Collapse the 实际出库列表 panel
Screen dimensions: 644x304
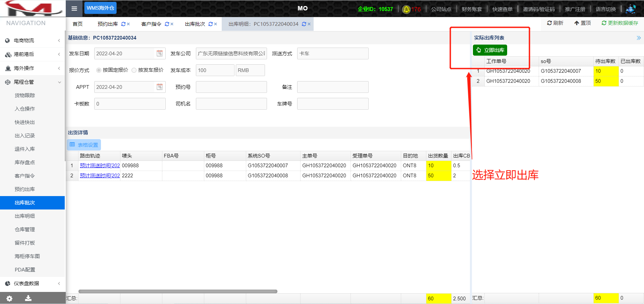639,38
